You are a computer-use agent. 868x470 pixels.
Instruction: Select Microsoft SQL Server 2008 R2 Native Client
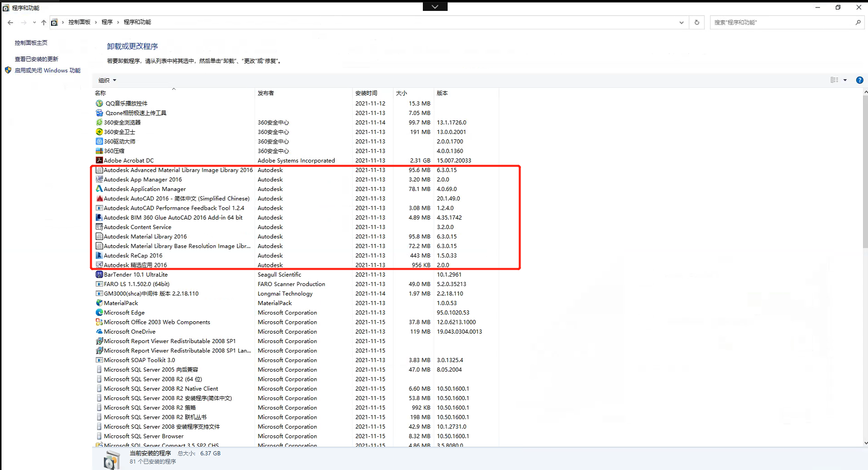point(296,389)
